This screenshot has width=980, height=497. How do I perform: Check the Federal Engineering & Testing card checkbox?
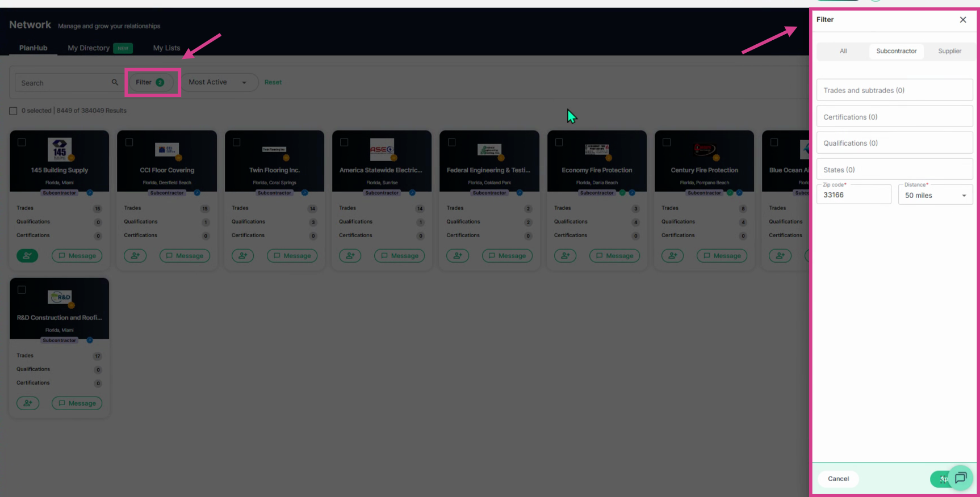click(x=452, y=142)
